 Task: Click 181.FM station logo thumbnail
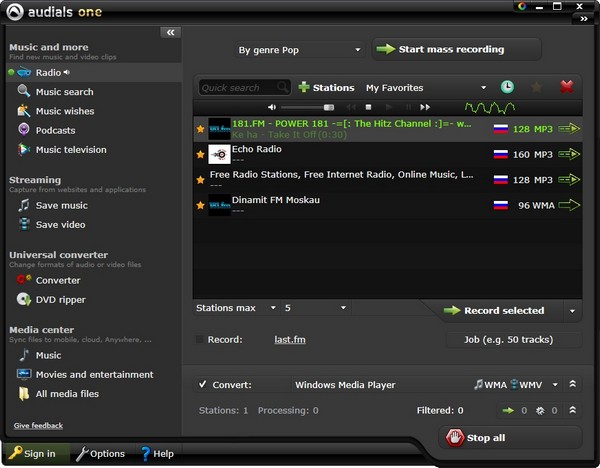pyautogui.click(x=219, y=129)
